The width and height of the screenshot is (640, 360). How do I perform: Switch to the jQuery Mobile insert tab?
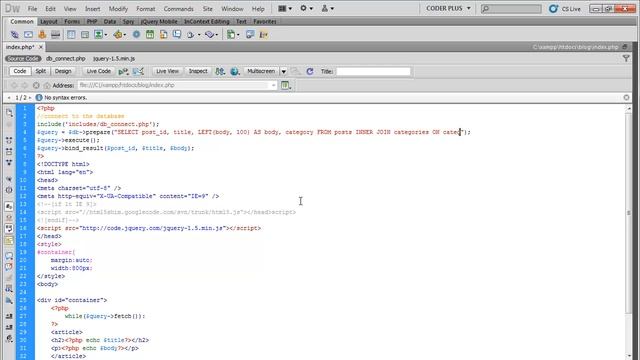[x=159, y=21]
